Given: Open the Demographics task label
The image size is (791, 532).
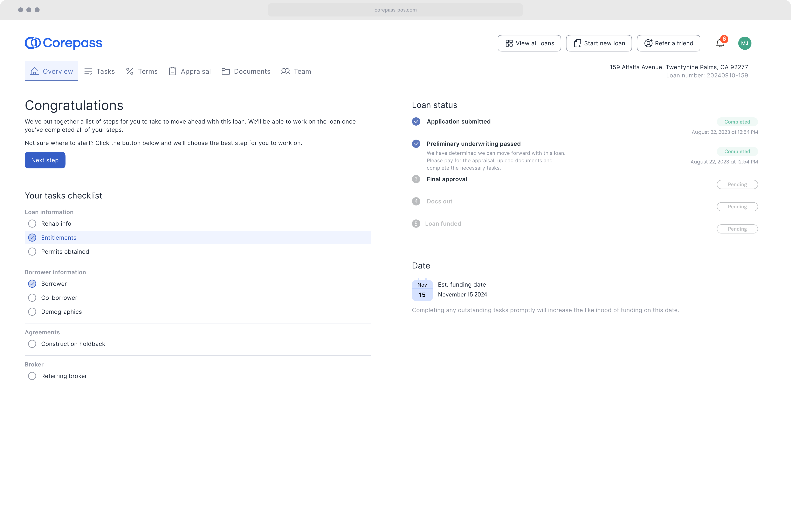Looking at the screenshot, I should 61,312.
